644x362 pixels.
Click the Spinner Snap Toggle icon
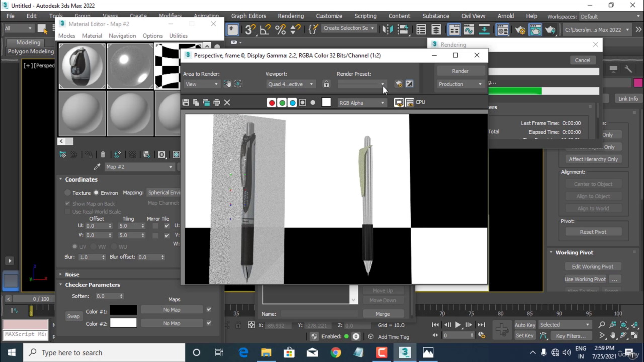click(x=295, y=30)
